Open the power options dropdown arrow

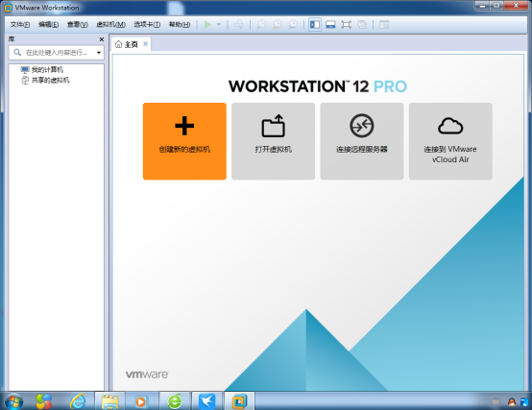(x=219, y=24)
